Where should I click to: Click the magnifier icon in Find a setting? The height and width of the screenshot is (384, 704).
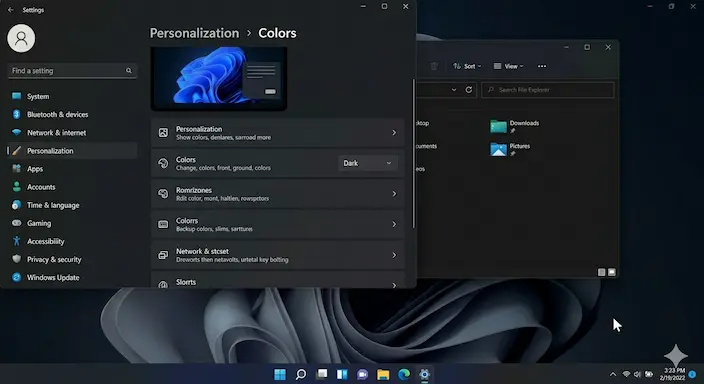pos(129,71)
